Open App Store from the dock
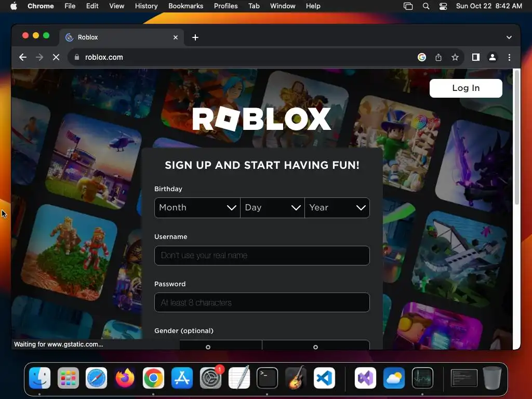Viewport: 532px width, 399px height. click(x=182, y=378)
